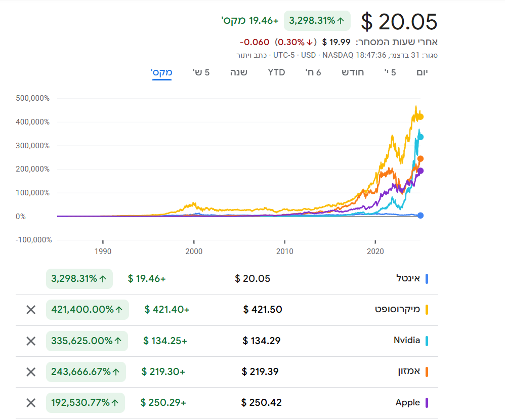Select the שנה (year) range tab
Screen dimensions: 505x420
pyautogui.click(x=238, y=72)
